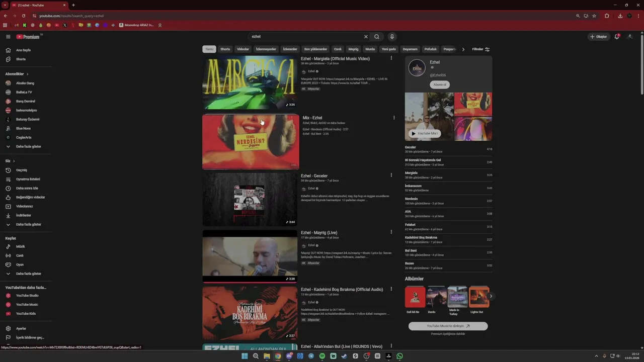The image size is (644, 362).
Task: Open YouTube Music from the sidebar
Action: (27, 305)
